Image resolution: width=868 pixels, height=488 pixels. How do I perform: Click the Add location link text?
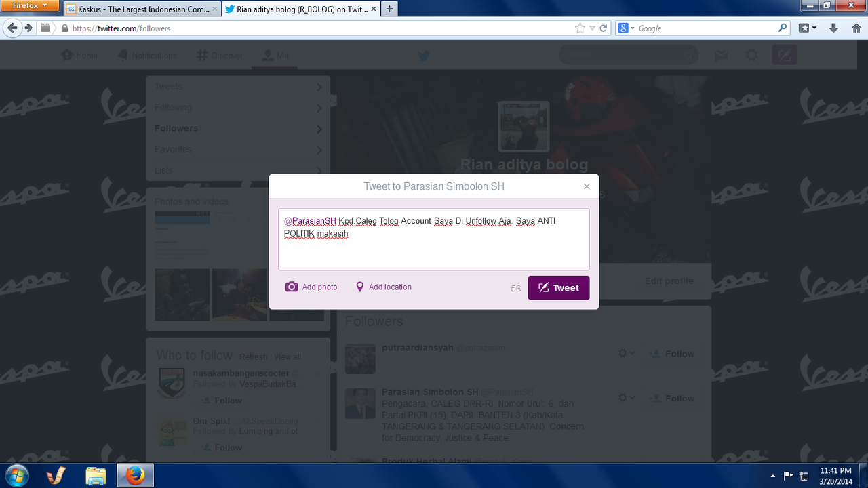click(390, 287)
